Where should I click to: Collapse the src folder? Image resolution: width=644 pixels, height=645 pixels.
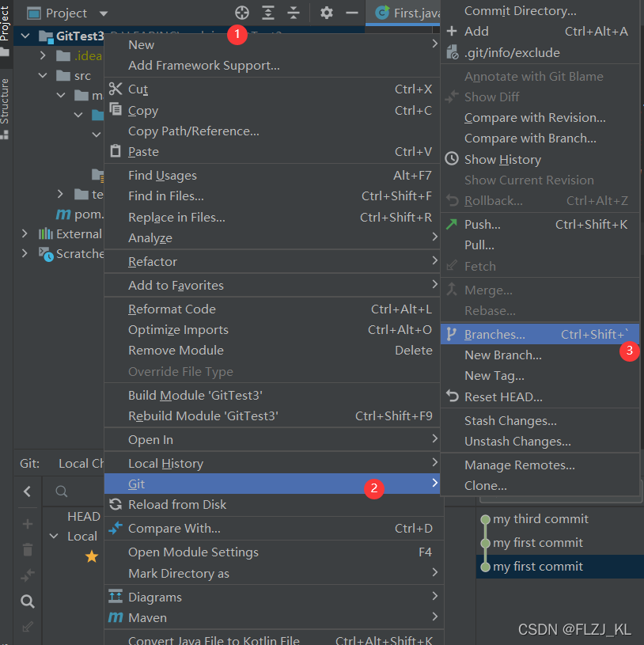pyautogui.click(x=43, y=76)
